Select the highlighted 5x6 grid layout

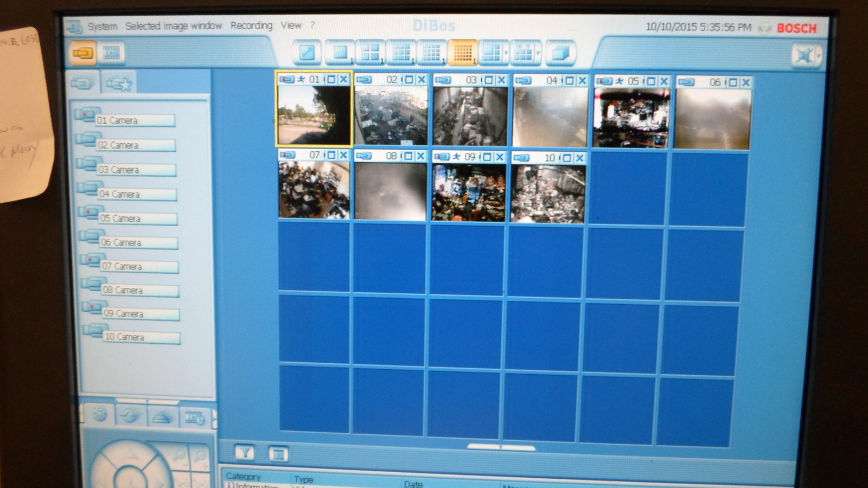pyautogui.click(x=462, y=53)
